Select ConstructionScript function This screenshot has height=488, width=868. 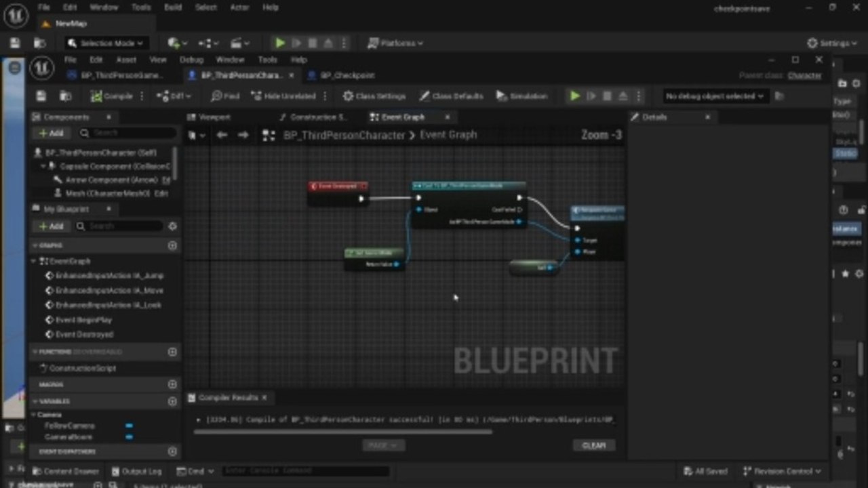pyautogui.click(x=78, y=368)
